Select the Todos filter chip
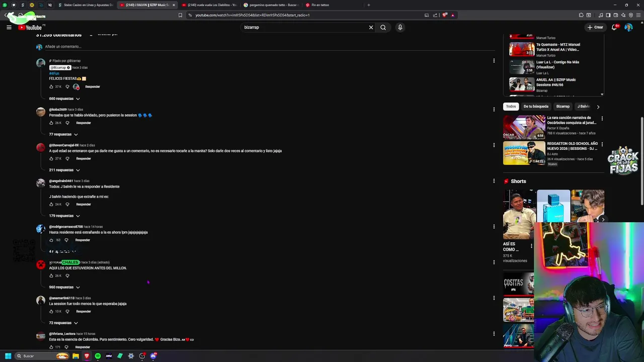644x362 pixels. click(511, 107)
